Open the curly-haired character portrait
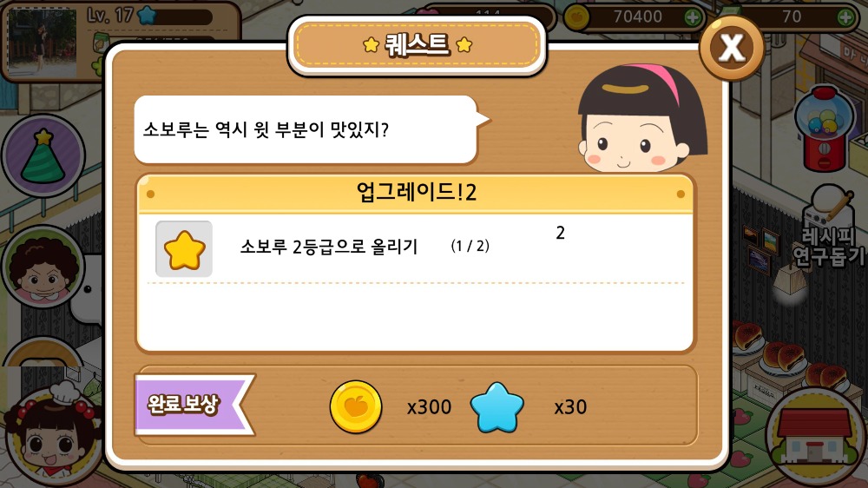 tap(43, 266)
